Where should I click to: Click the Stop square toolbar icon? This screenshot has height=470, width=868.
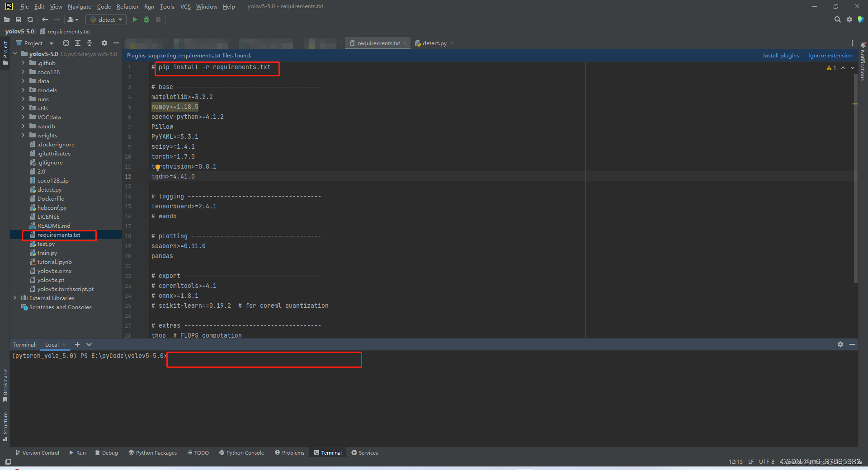(x=158, y=19)
